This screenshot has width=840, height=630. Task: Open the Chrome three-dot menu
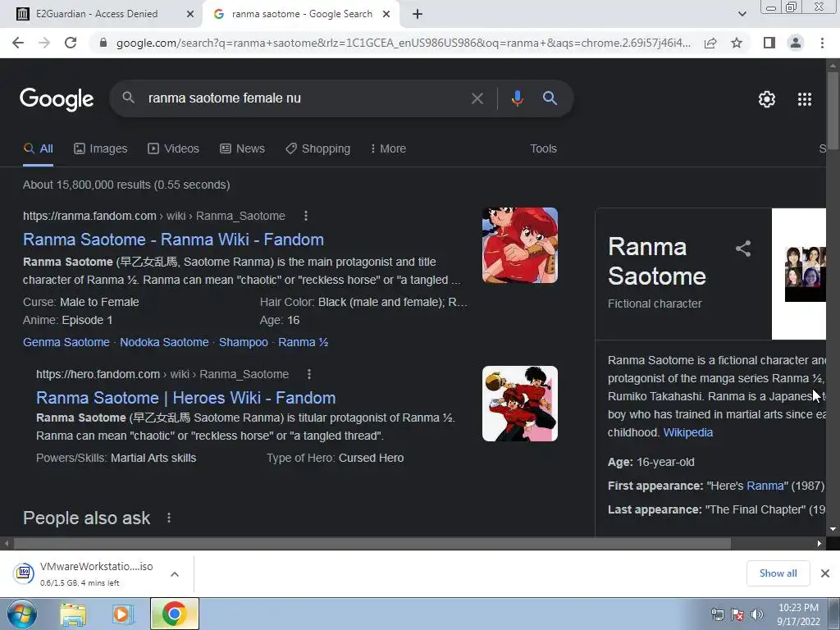coord(822,43)
